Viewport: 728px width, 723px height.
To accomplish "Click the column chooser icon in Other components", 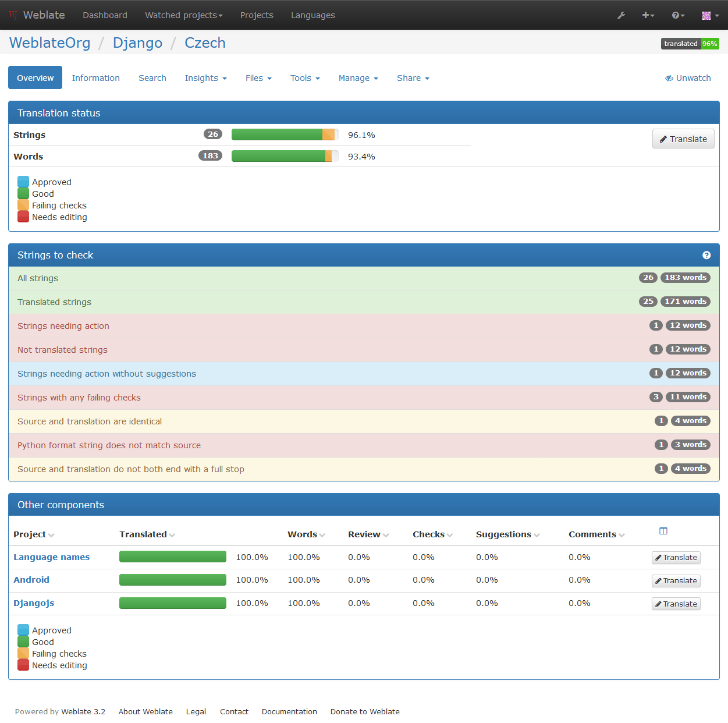I will pos(663,531).
